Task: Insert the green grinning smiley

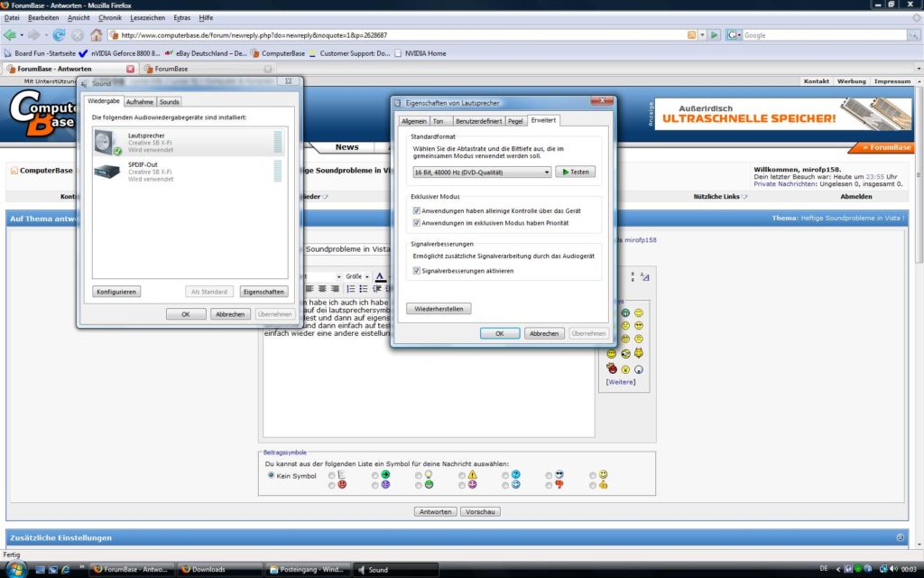Action: point(625,312)
